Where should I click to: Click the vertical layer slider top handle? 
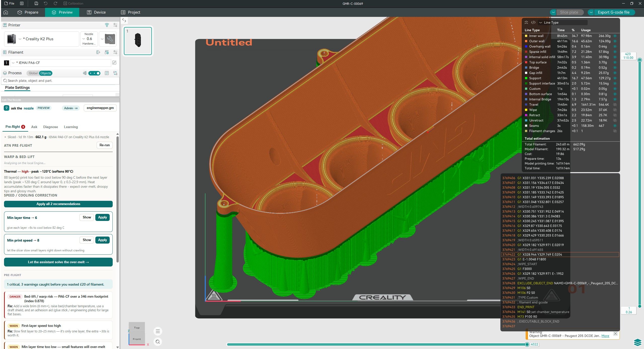pos(640,60)
